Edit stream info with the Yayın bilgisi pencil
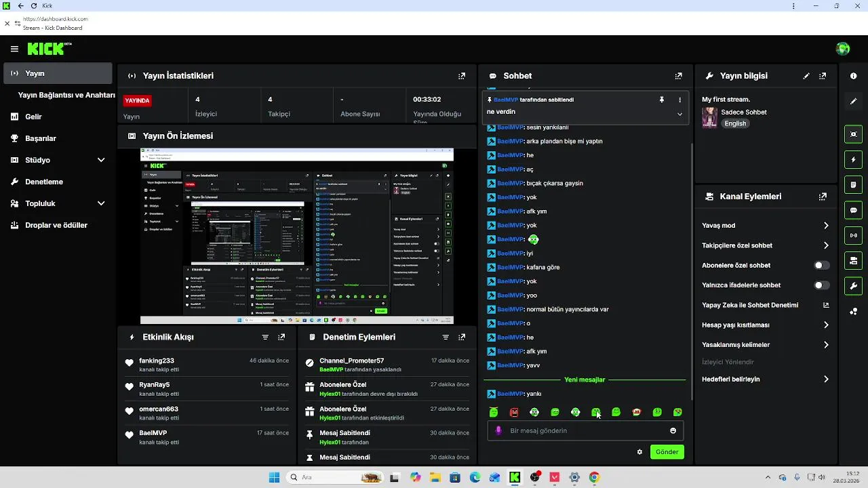 coord(806,76)
